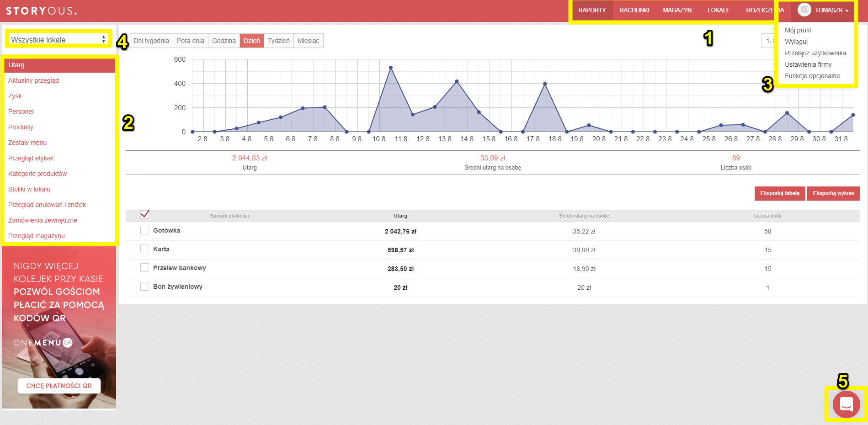The width and height of the screenshot is (868, 425).
Task: Check the Karta row checkbox
Action: point(144,249)
